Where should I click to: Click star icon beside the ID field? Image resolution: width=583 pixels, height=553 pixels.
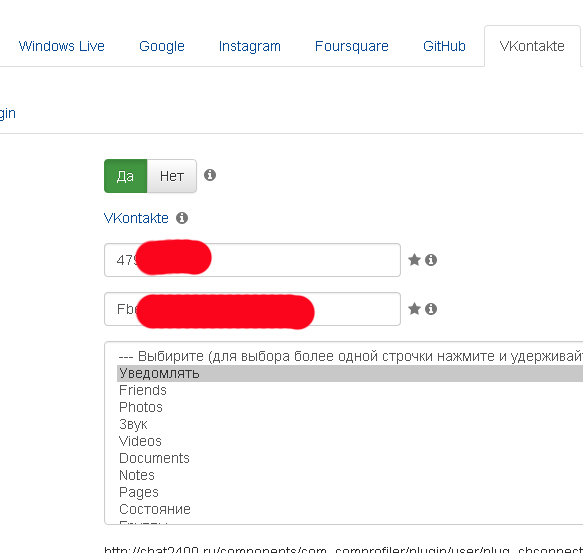click(x=414, y=260)
